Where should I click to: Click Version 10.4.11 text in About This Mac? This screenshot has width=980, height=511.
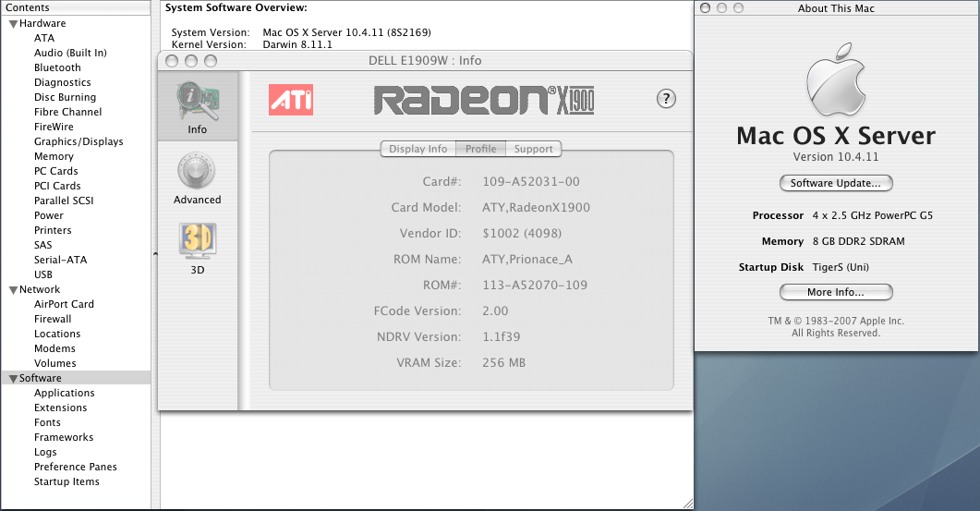tap(836, 157)
